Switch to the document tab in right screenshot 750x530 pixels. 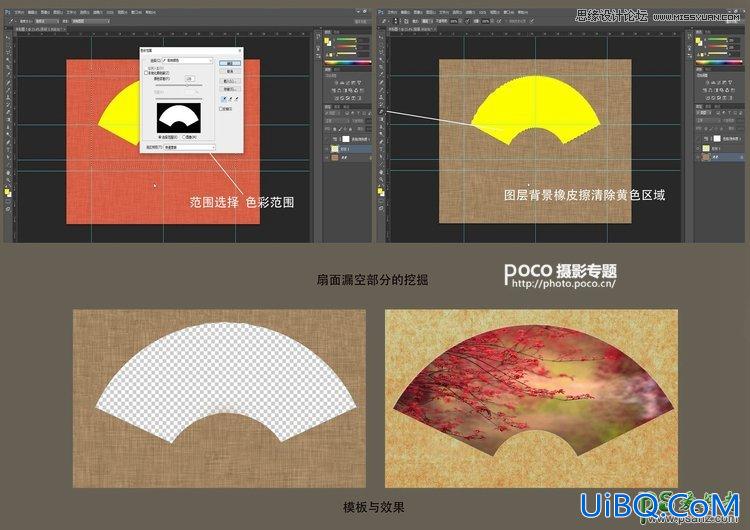click(413, 29)
